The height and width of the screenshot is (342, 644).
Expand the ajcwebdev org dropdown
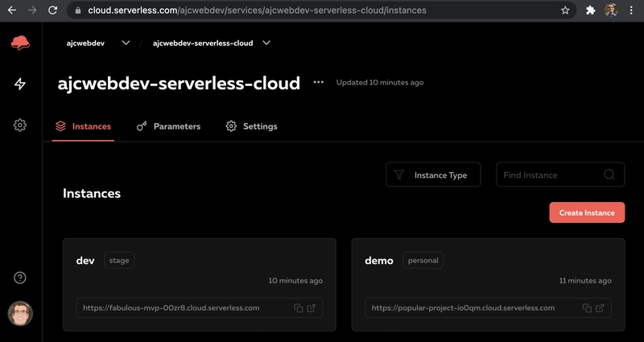(126, 43)
